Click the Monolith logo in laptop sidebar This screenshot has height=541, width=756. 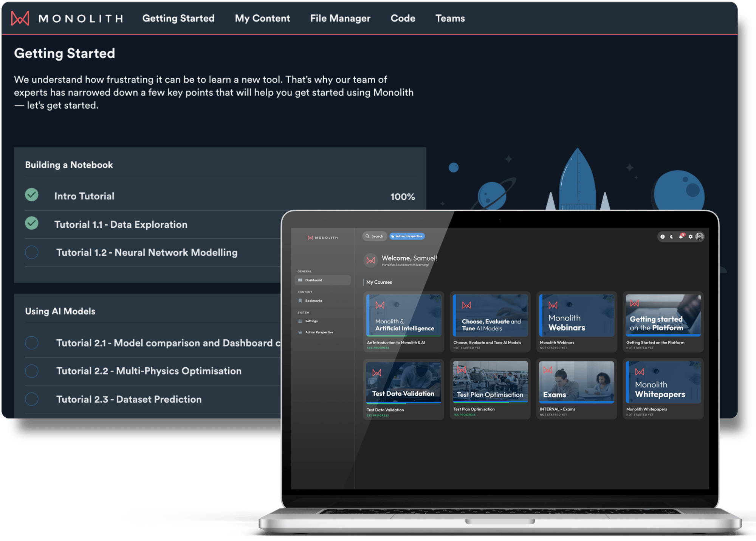tap(323, 238)
